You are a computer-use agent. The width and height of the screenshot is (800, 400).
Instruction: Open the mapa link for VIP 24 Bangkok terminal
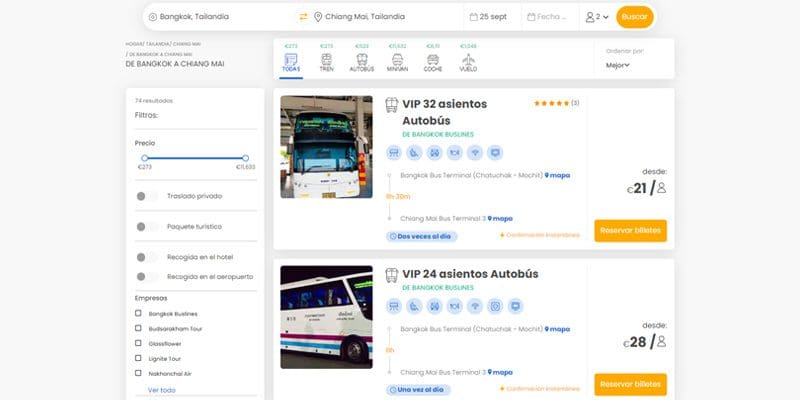(557, 330)
